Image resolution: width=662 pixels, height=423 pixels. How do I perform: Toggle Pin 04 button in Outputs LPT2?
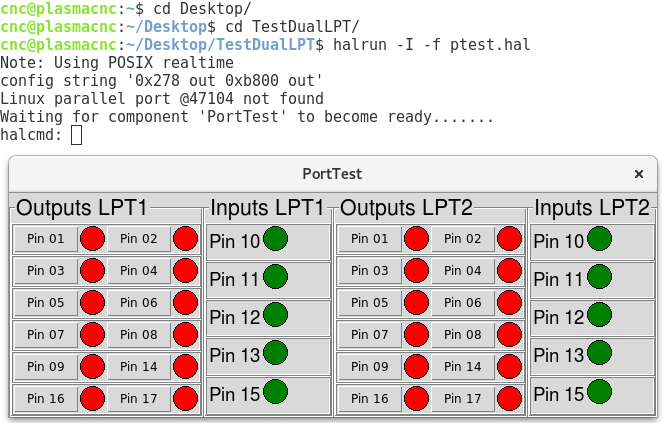pos(462,270)
